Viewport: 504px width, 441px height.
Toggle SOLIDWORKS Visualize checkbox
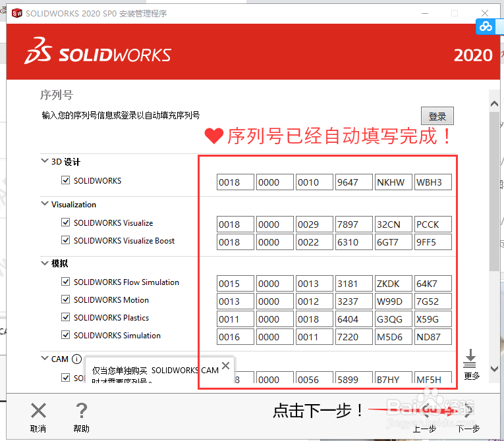[x=66, y=222]
